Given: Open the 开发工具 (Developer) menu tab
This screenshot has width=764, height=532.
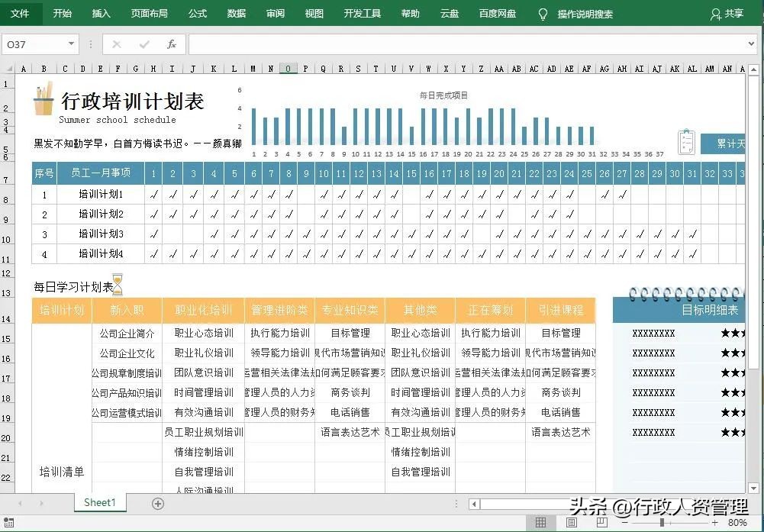Looking at the screenshot, I should tap(362, 13).
